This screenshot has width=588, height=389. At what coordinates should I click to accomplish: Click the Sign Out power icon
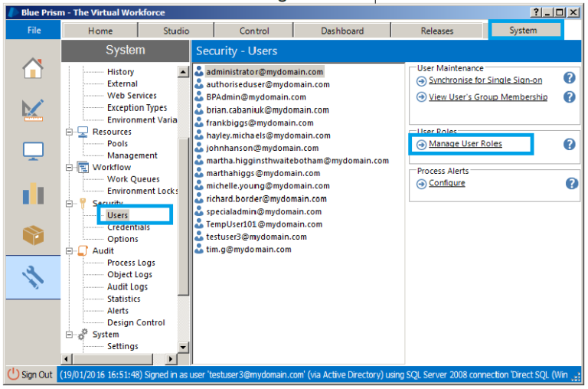[x=13, y=374]
